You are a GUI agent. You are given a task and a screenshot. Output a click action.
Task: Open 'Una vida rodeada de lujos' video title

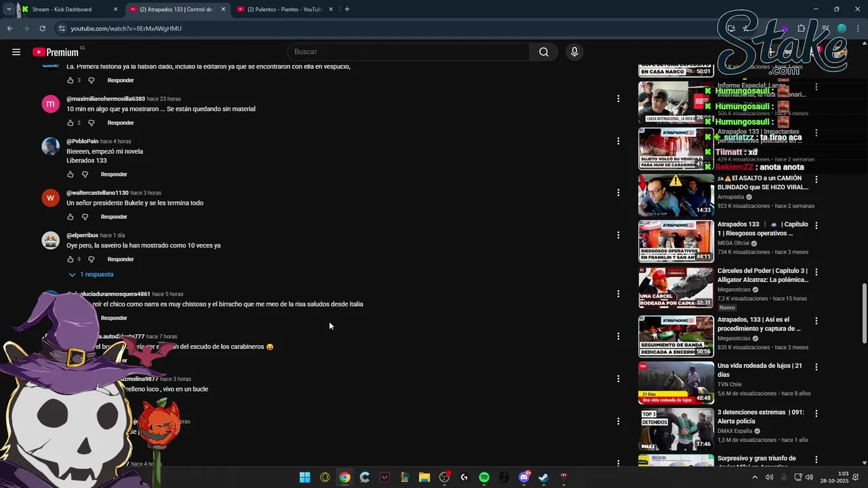(x=760, y=370)
